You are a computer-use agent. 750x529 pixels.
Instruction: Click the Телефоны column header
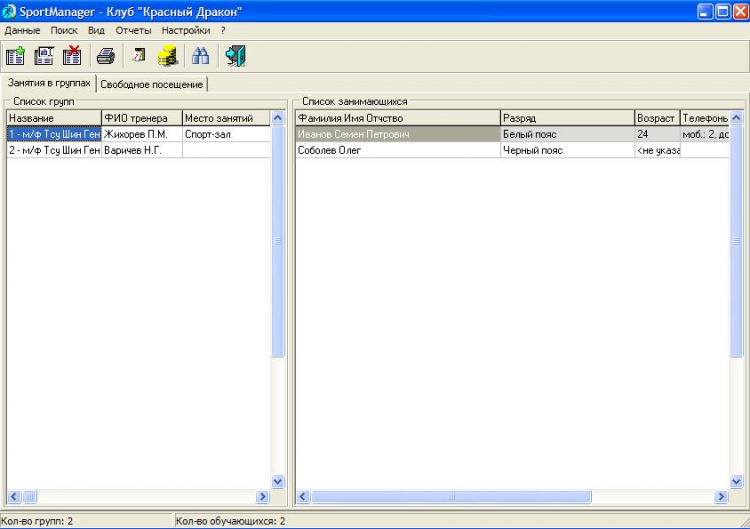click(x=705, y=118)
